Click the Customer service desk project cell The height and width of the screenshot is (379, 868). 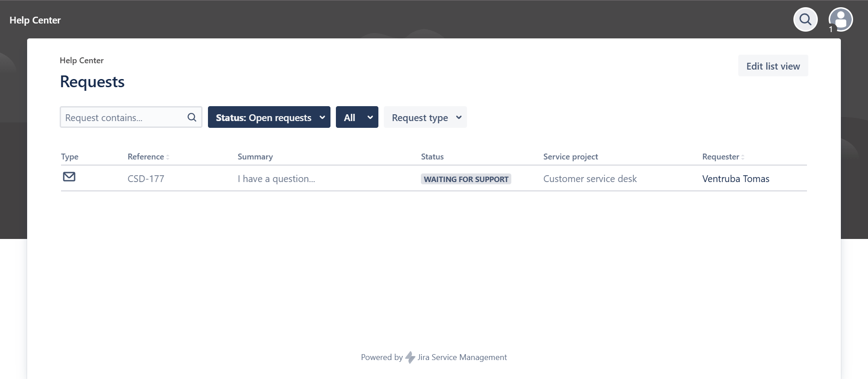(x=590, y=179)
